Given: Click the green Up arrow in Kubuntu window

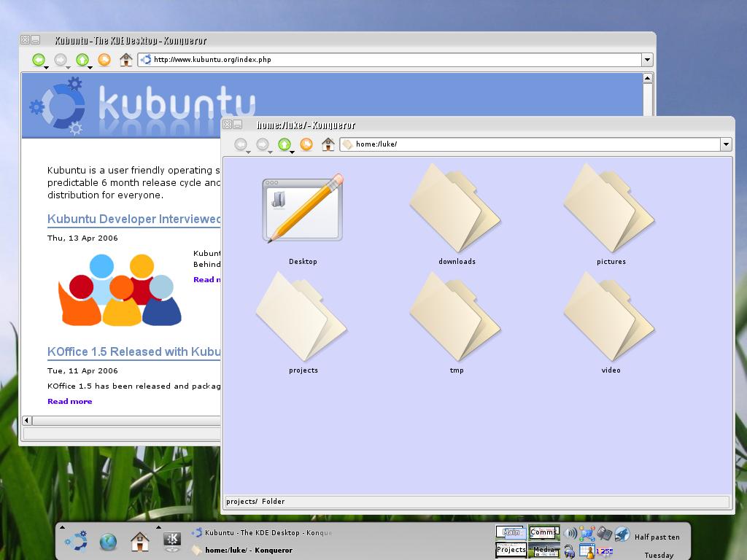Looking at the screenshot, I should tap(82, 60).
